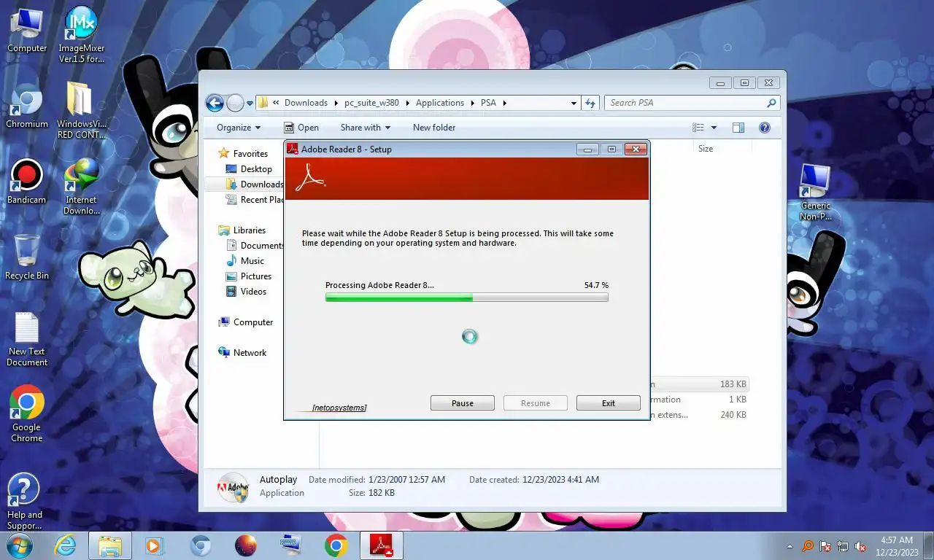This screenshot has width=934, height=560.
Task: Open Windows Media Player from taskbar
Action: coord(155,545)
